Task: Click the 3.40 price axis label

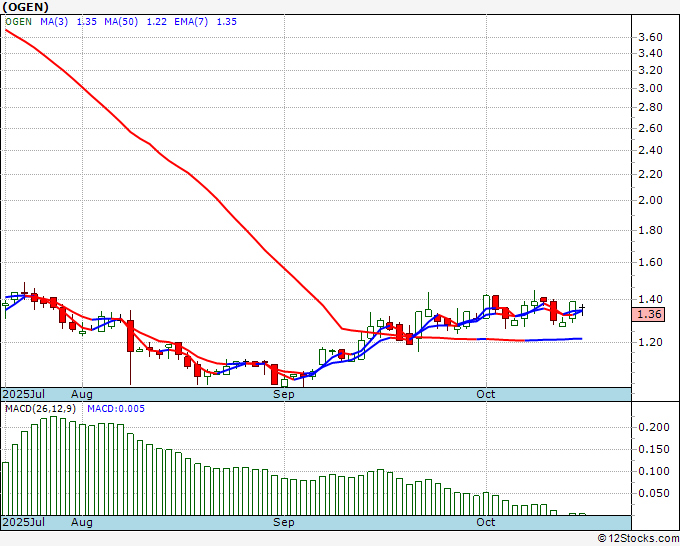Action: point(651,53)
